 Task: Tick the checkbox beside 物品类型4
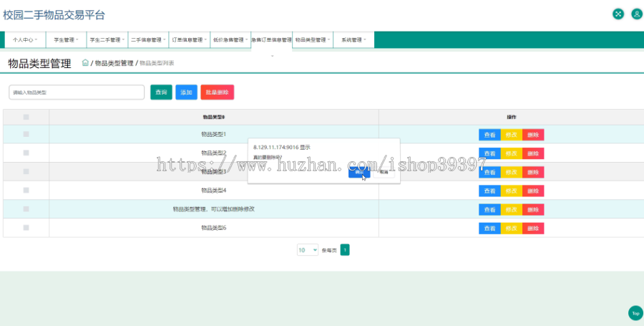(26, 191)
